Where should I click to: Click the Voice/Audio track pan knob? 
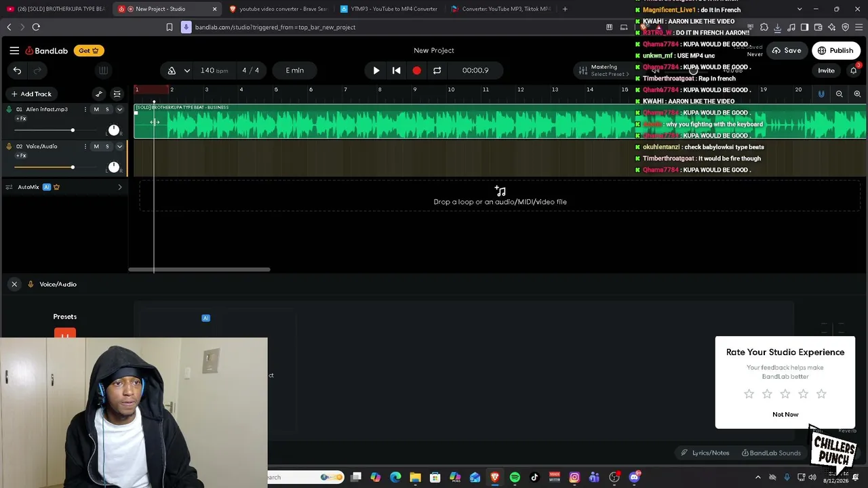pyautogui.click(x=114, y=167)
